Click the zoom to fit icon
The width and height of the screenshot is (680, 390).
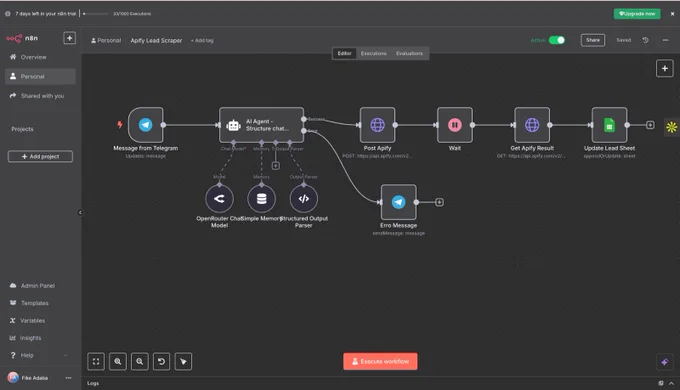click(x=96, y=361)
